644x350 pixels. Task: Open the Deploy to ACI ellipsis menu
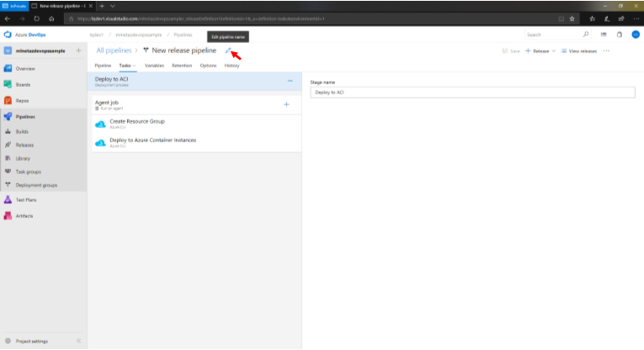(290, 81)
